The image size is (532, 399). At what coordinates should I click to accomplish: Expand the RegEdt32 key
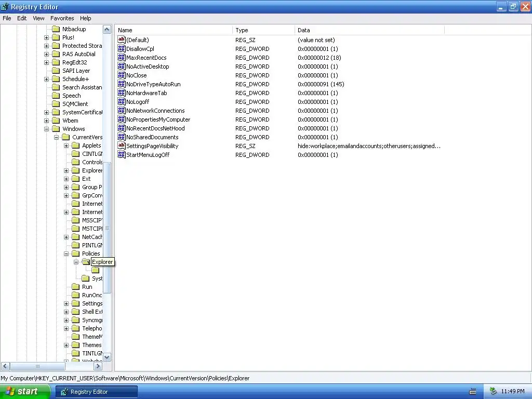tap(46, 62)
